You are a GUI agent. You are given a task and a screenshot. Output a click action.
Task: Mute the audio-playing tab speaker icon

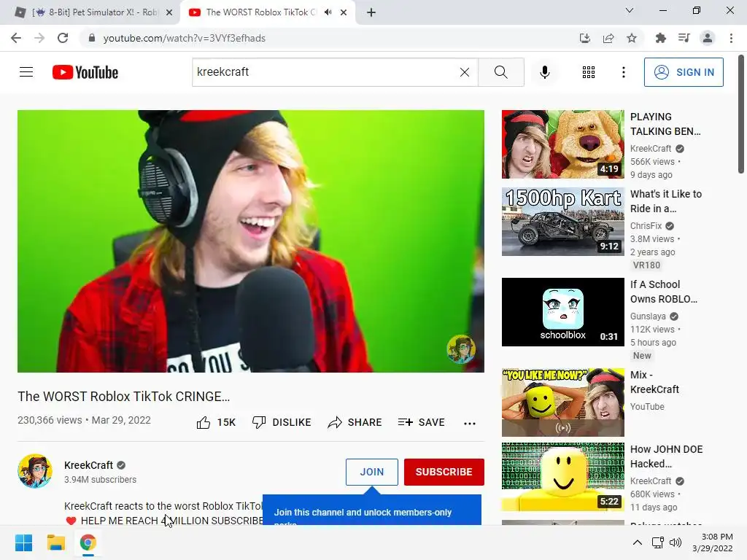click(328, 12)
